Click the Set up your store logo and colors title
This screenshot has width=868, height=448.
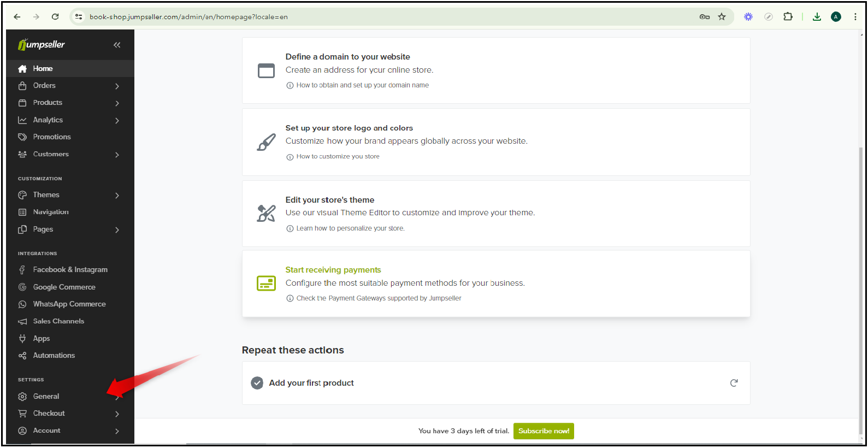pyautogui.click(x=349, y=128)
